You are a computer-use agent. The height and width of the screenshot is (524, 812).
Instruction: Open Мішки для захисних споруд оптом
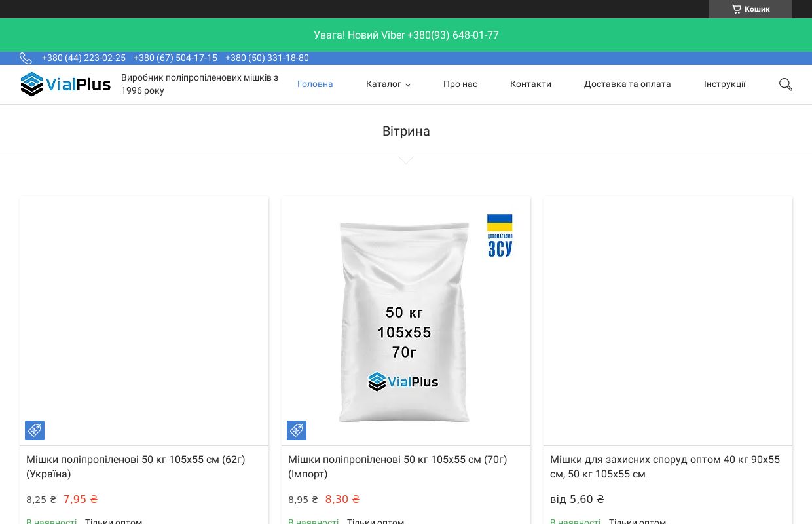665,466
